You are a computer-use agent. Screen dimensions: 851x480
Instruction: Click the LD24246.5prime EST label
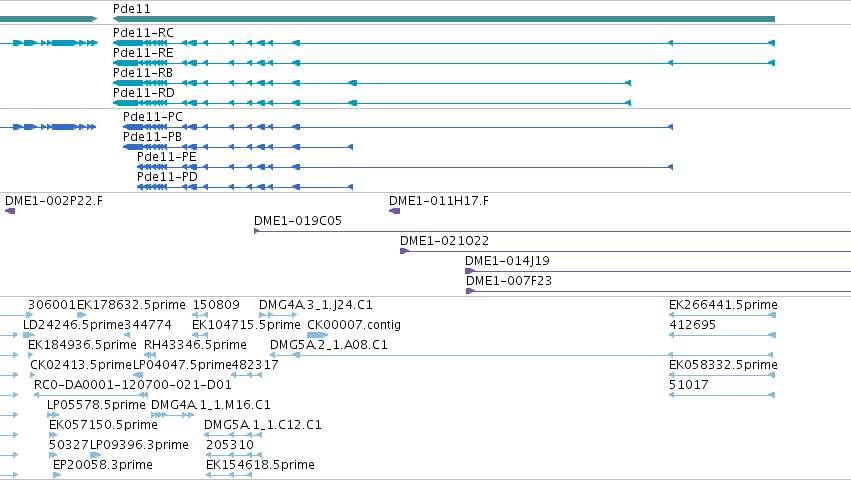pos(73,325)
